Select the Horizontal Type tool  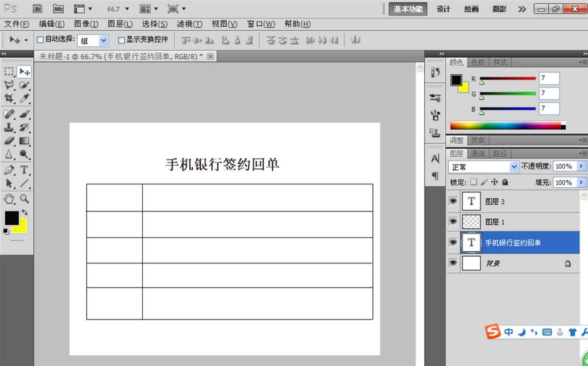(x=24, y=170)
